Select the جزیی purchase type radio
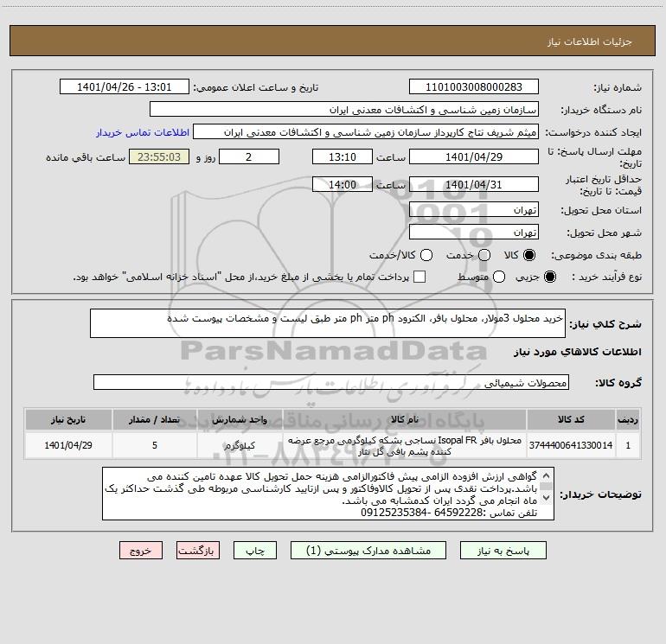The height and width of the screenshot is (644, 666). pyautogui.click(x=549, y=277)
